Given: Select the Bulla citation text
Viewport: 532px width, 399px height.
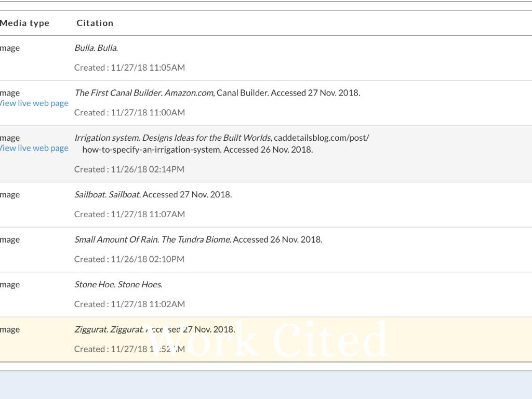Looking at the screenshot, I should click(96, 48).
